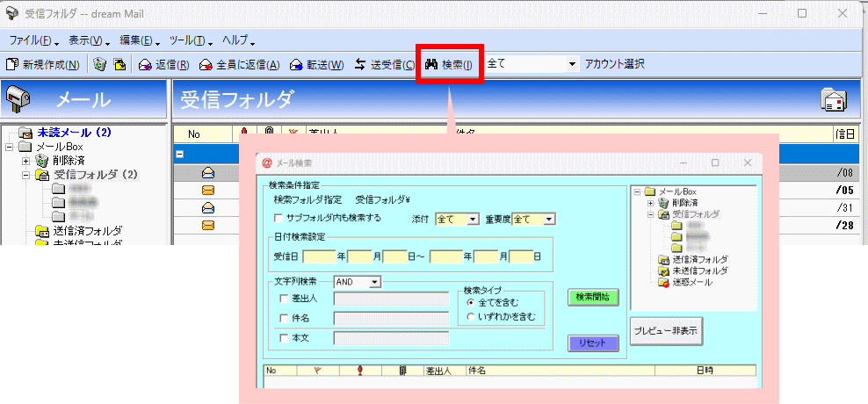The image size is (868, 404).
Task: Enable サブフォルダ内も検索する checkbox
Action: pos(278,218)
